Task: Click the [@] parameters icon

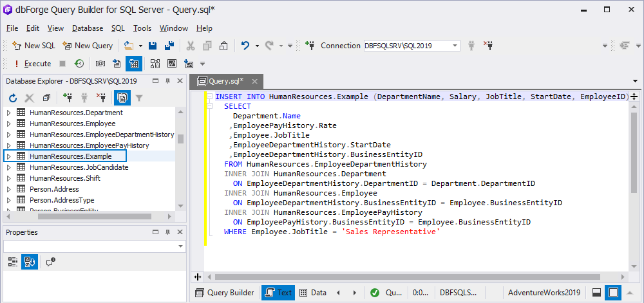Action: (100, 64)
